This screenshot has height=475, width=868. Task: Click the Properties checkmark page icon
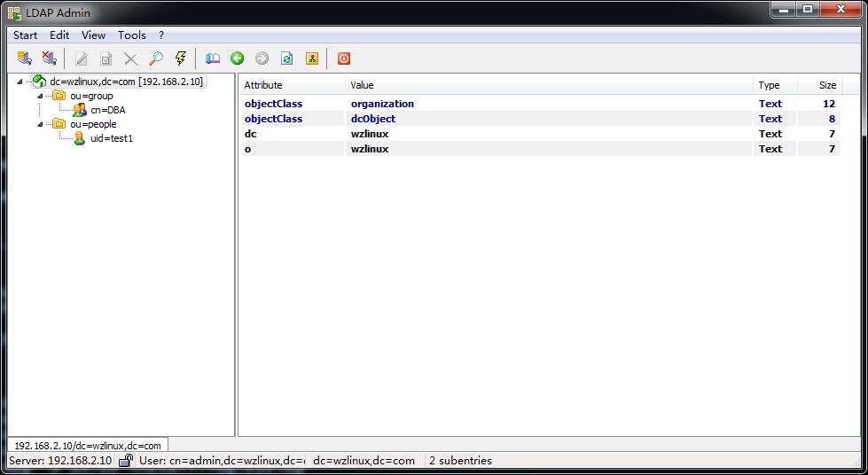pyautogui.click(x=106, y=58)
